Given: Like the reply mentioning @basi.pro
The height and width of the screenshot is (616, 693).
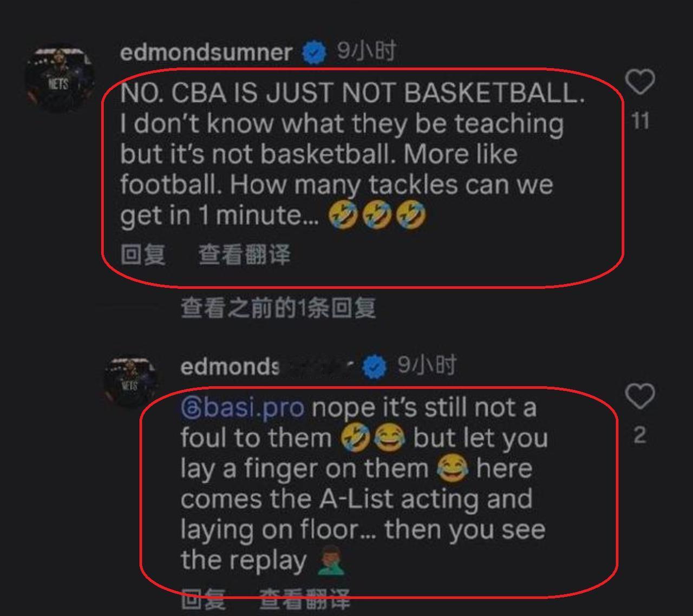Looking at the screenshot, I should [x=640, y=396].
